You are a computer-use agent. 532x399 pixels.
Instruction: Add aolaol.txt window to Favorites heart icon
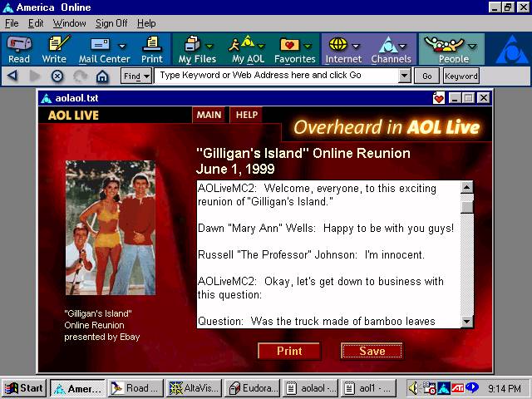click(x=438, y=98)
